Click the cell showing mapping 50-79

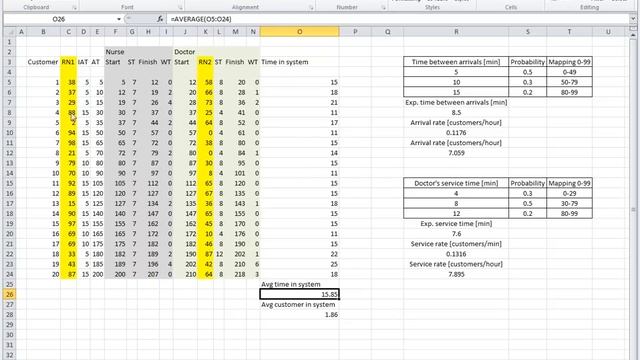tap(569, 82)
